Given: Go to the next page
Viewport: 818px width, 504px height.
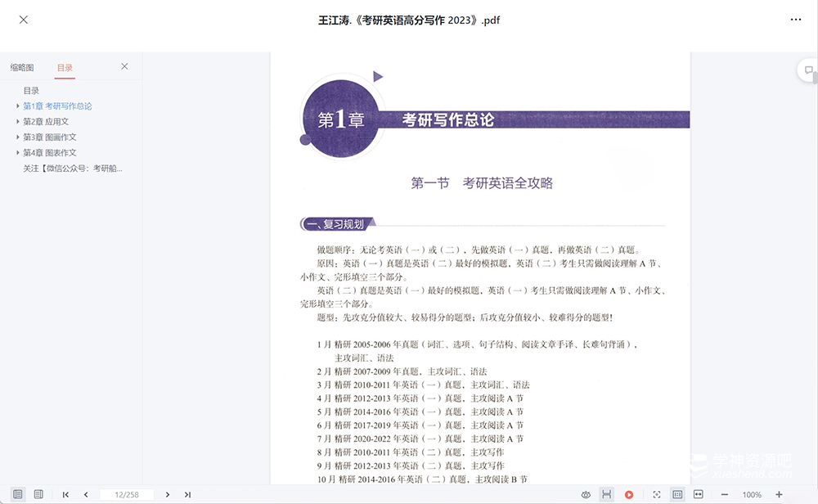Looking at the screenshot, I should click(x=168, y=494).
